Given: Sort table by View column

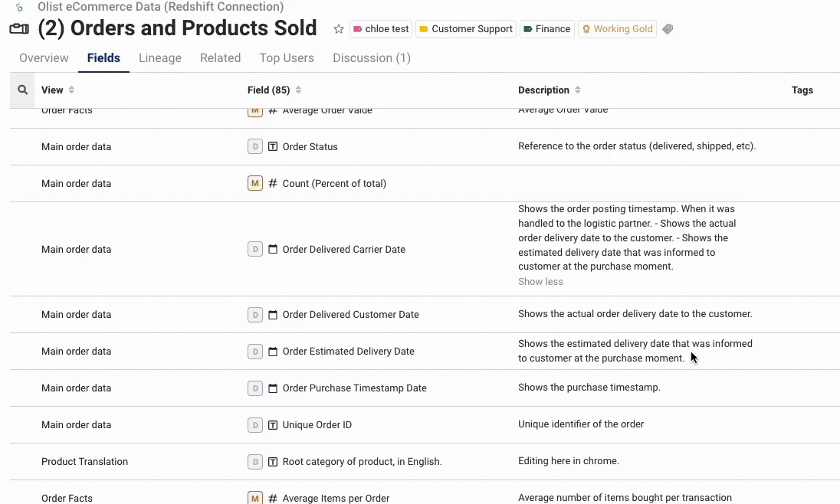Looking at the screenshot, I should (71, 90).
